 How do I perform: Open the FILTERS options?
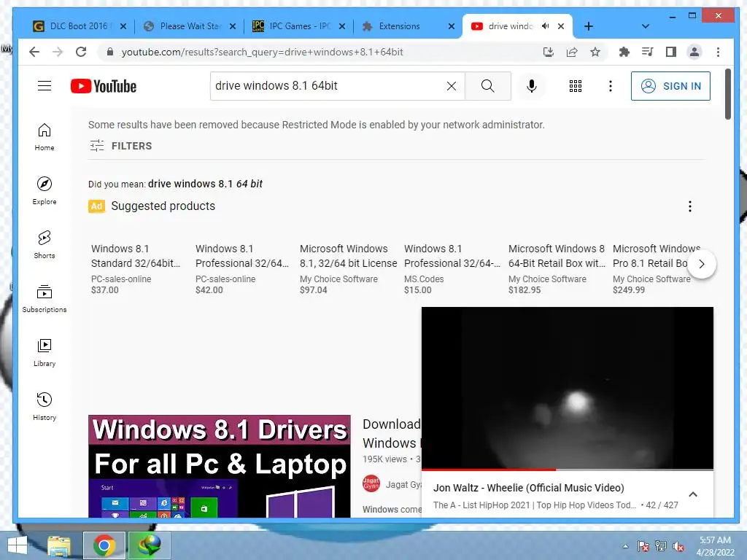121,146
